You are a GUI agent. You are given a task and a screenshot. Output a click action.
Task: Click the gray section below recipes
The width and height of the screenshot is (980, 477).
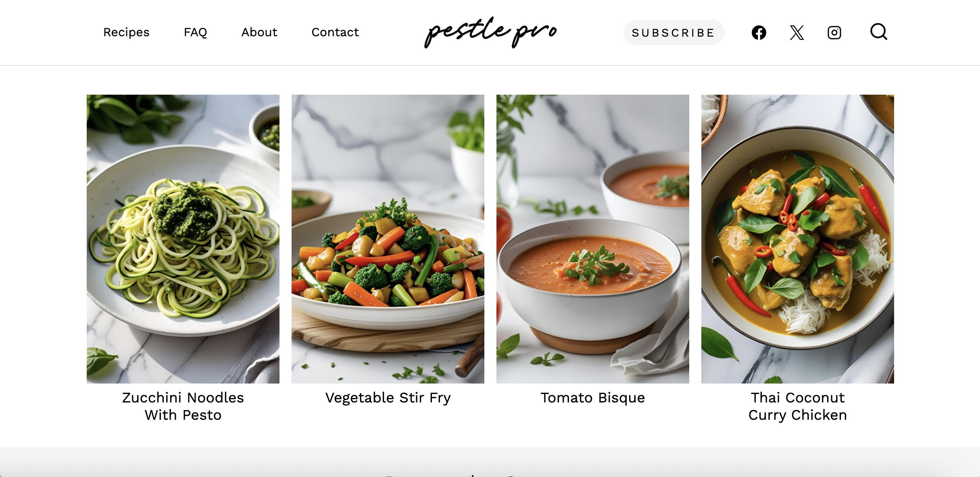(490, 462)
